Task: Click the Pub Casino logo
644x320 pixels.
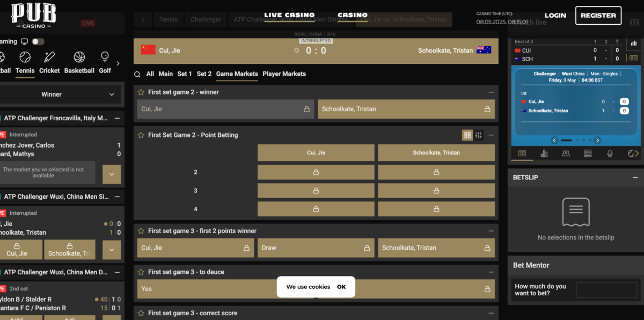Action: click(x=33, y=15)
